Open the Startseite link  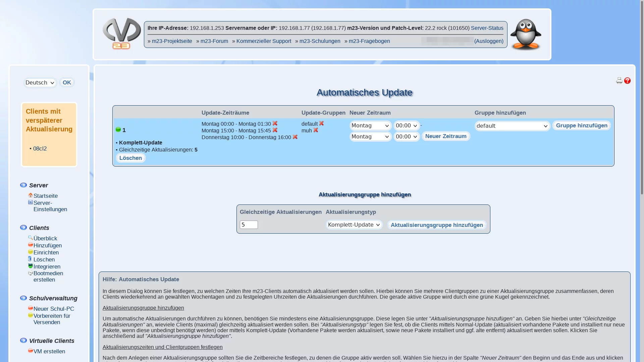46,196
